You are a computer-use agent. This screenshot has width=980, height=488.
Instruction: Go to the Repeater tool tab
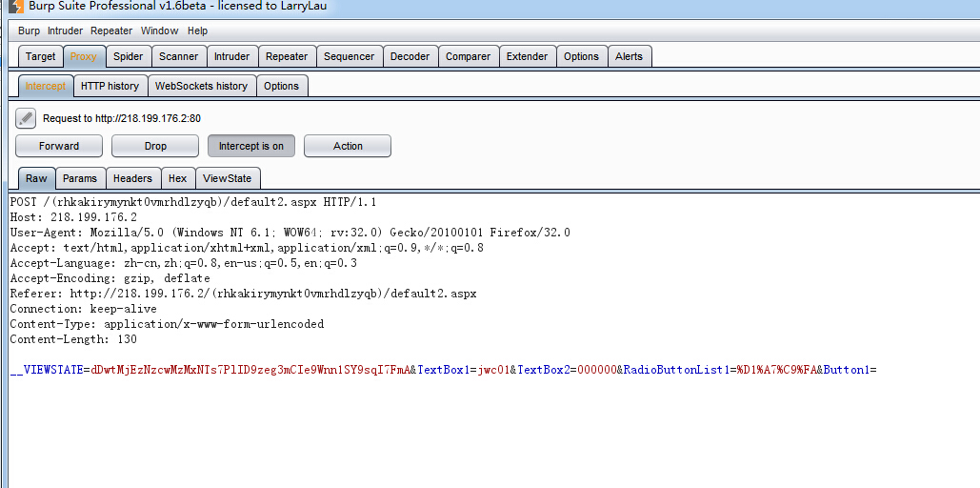point(287,56)
